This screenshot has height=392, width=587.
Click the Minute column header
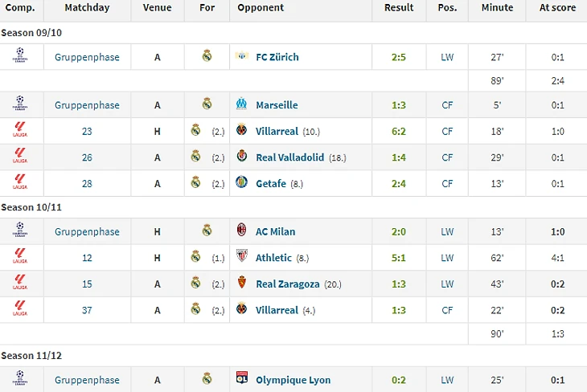click(x=497, y=7)
